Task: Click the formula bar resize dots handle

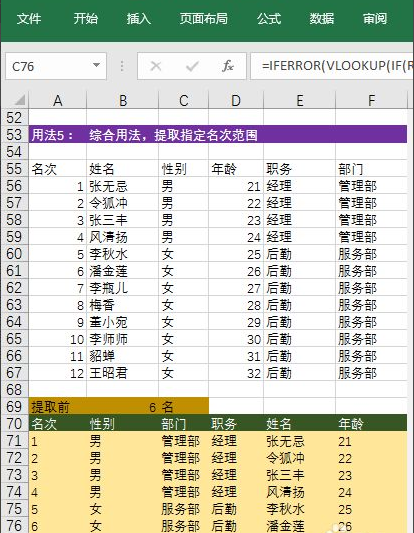Action: point(122,66)
